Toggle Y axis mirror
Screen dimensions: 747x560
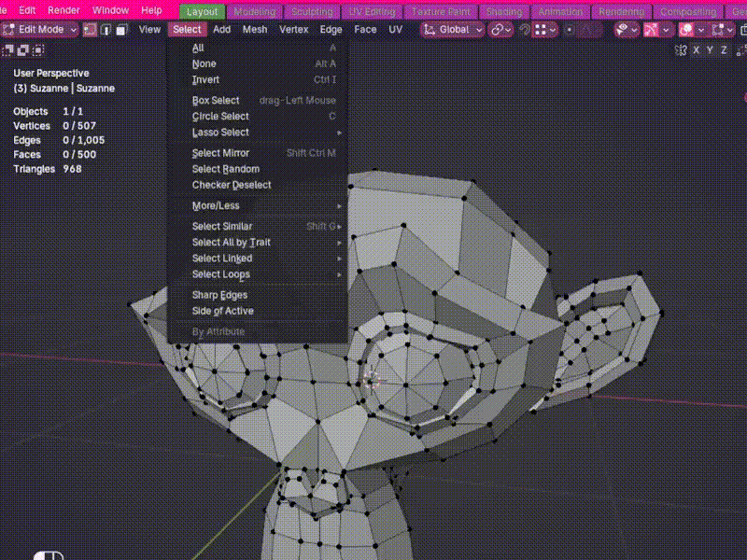coord(710,50)
